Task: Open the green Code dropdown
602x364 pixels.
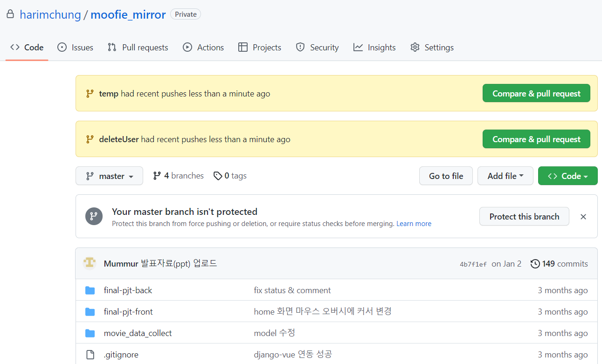Action: tap(567, 176)
